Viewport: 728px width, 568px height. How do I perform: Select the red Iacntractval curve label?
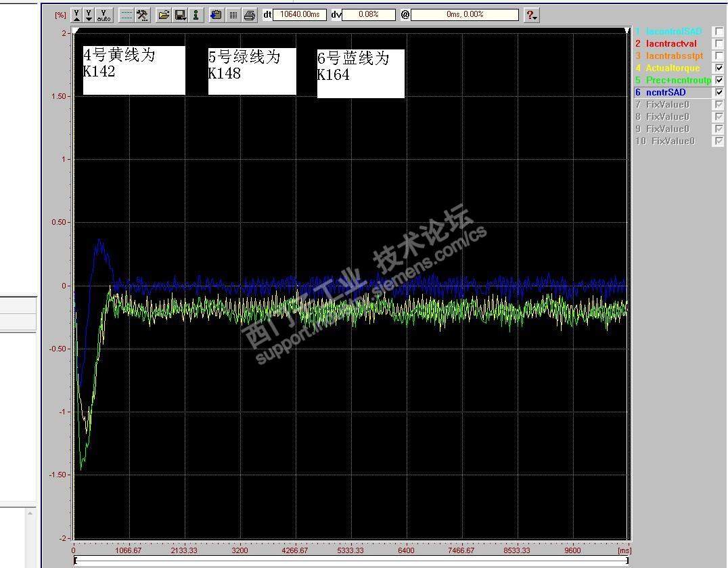(671, 43)
